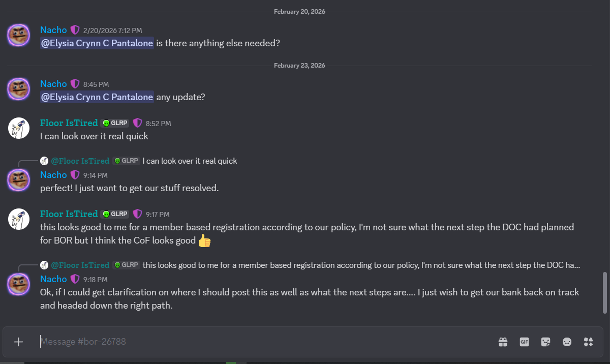Screen dimensions: 610x364
Task: Open the sticker picker
Action: tap(545, 342)
